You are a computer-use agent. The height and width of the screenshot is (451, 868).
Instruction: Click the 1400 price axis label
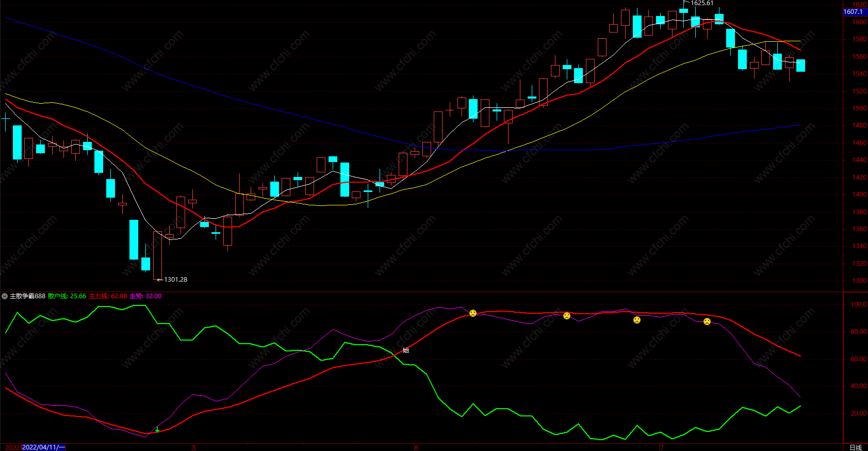(859, 195)
